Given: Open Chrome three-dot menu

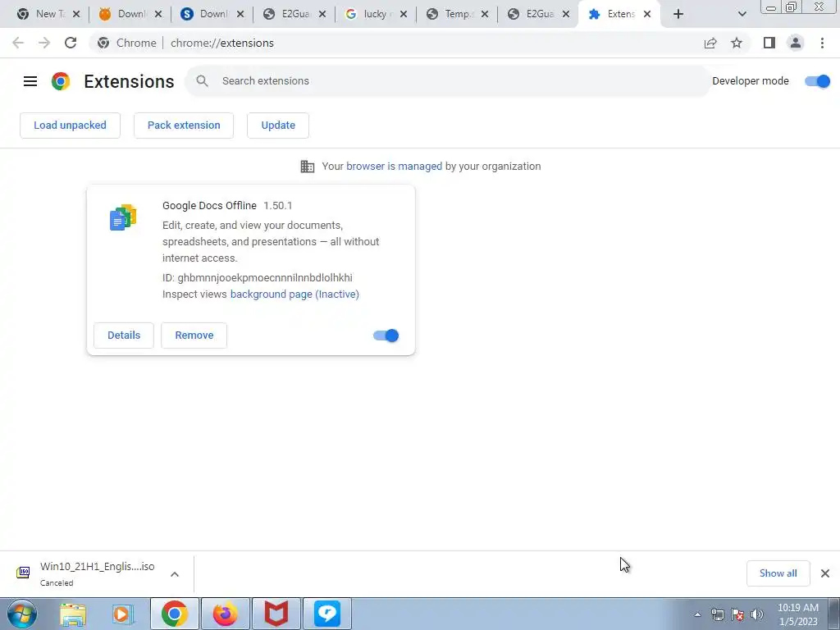Looking at the screenshot, I should tap(822, 43).
